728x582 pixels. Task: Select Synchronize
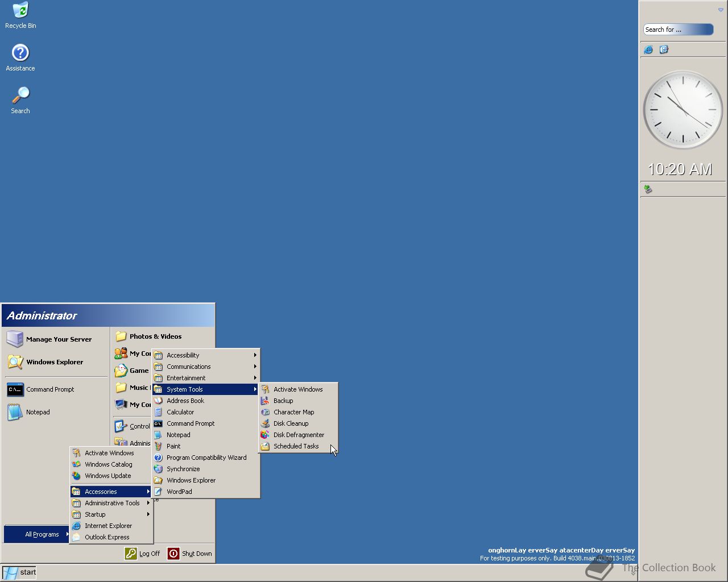pos(206,469)
